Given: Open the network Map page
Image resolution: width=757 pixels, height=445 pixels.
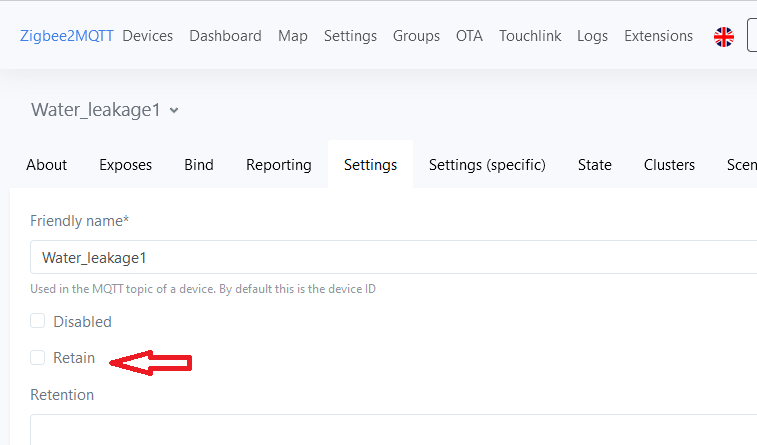Looking at the screenshot, I should 293,36.
